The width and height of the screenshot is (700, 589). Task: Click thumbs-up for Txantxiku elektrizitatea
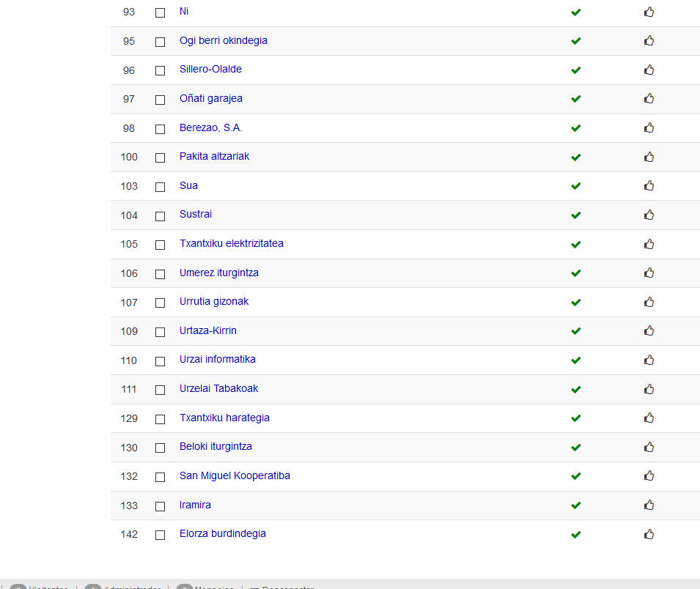(x=649, y=244)
